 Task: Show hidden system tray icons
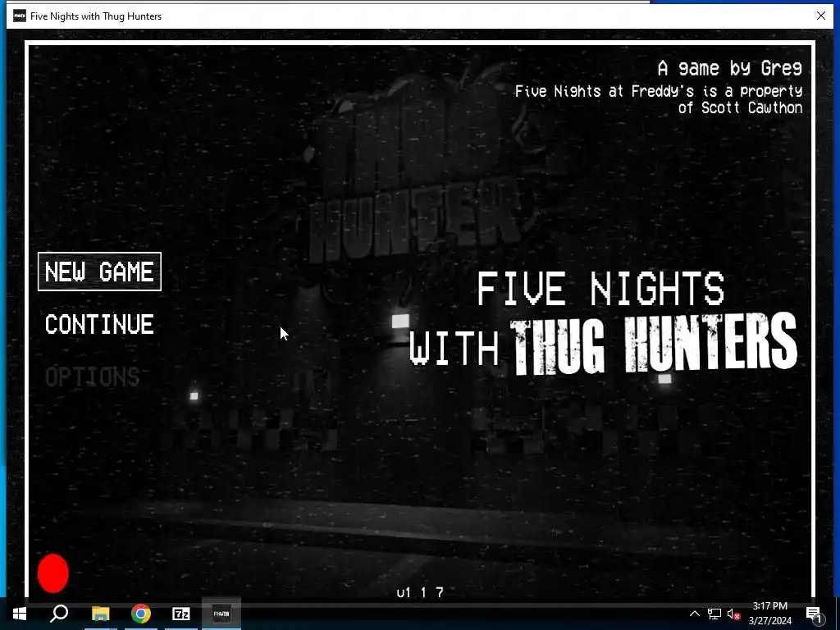(694, 614)
